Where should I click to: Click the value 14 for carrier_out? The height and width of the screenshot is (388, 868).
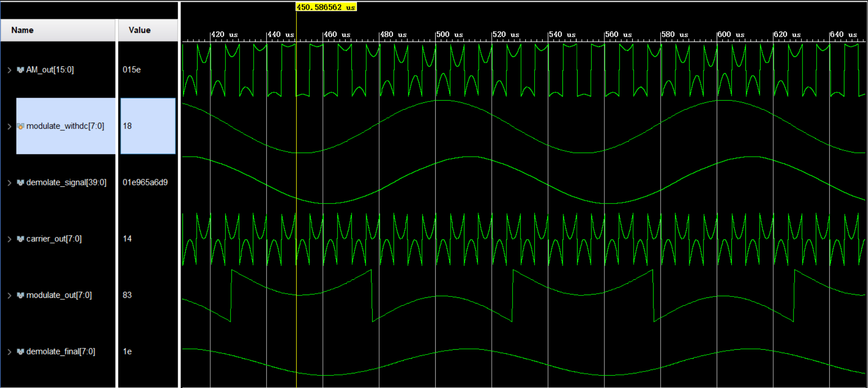127,239
